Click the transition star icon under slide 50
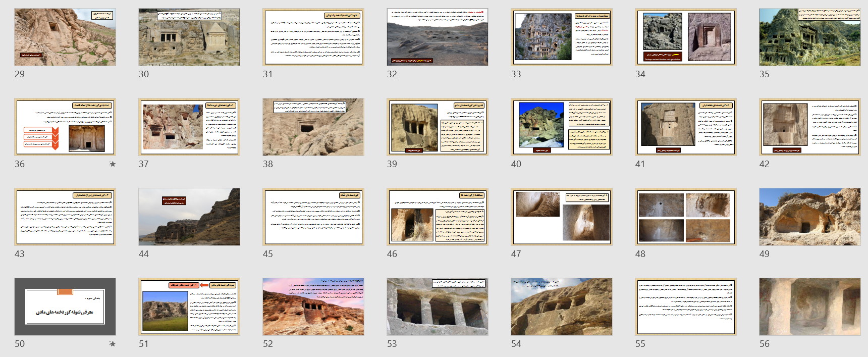868x357 pixels. click(x=112, y=344)
